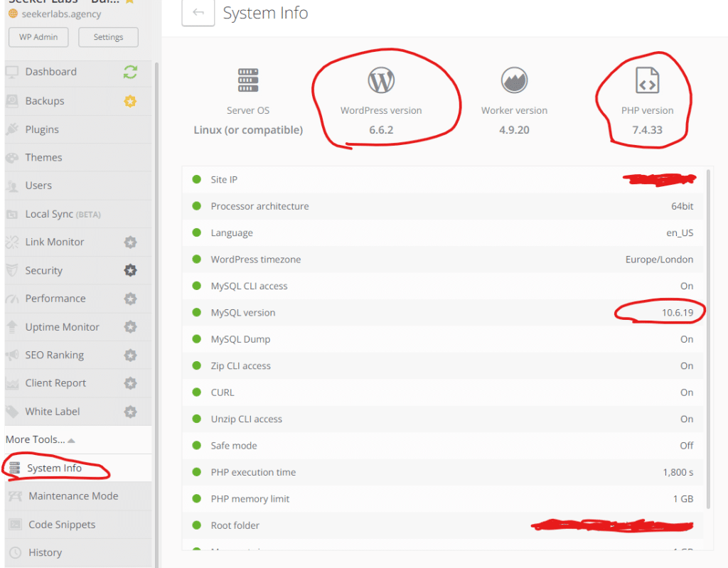This screenshot has height=568, width=728.
Task: Click the Performance add-on badge icon
Action: (131, 299)
